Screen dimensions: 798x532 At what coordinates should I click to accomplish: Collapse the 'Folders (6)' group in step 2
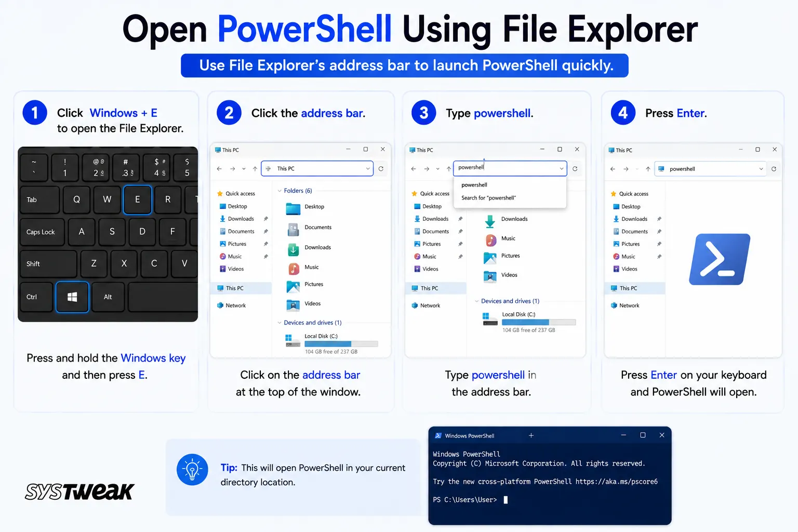tap(280, 191)
